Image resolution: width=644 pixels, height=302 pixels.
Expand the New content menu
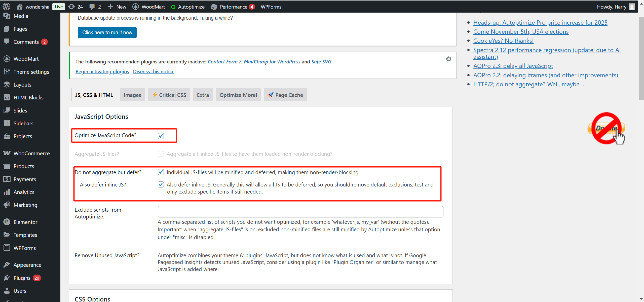117,7
